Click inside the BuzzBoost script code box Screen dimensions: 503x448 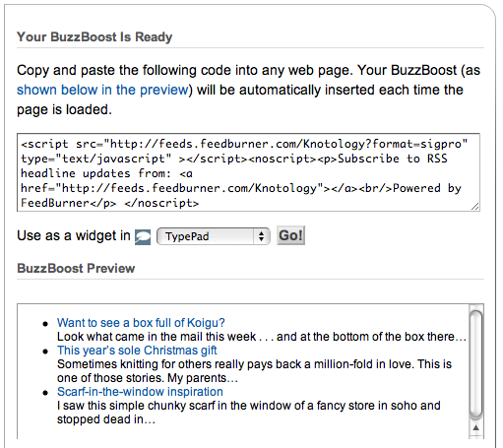coord(248,172)
